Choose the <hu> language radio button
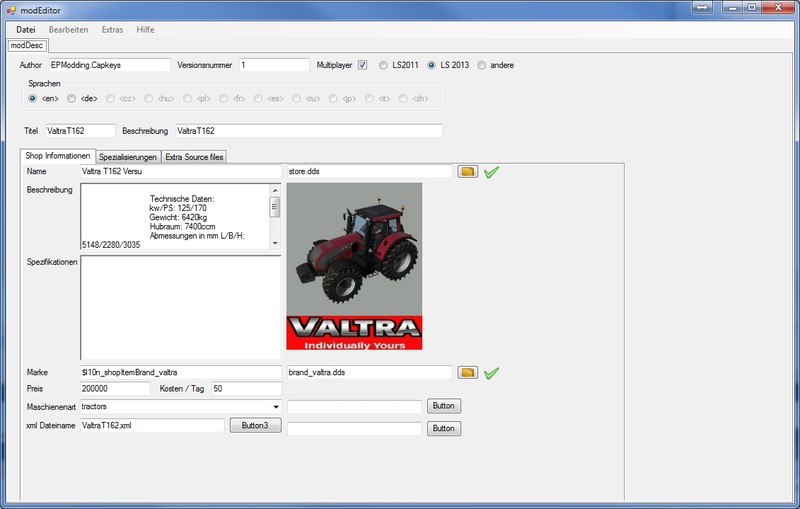This screenshot has height=509, width=800. coord(148,98)
